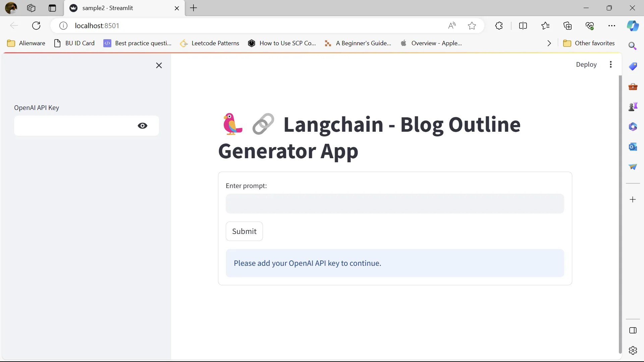
Task: Open Workspaces icon
Action: tap(31, 8)
